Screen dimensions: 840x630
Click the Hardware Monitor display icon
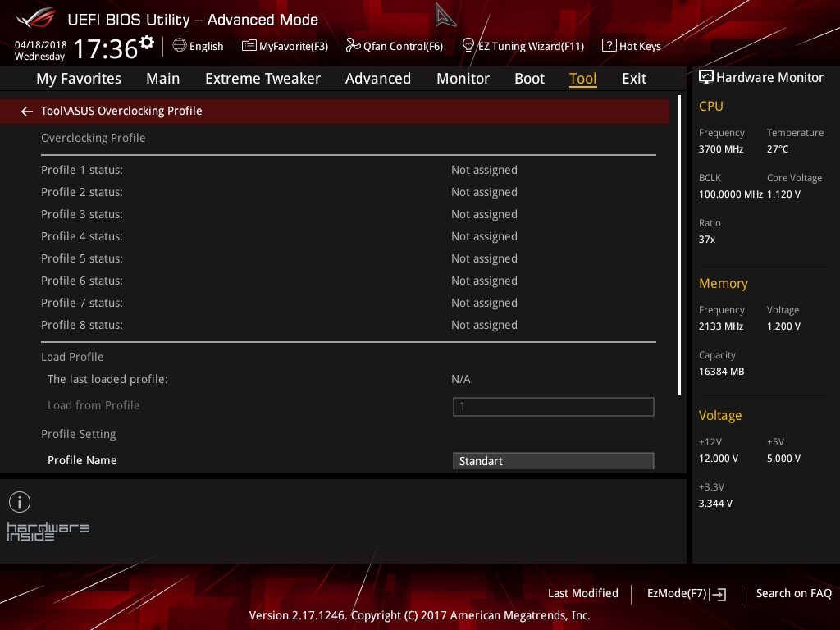[706, 77]
